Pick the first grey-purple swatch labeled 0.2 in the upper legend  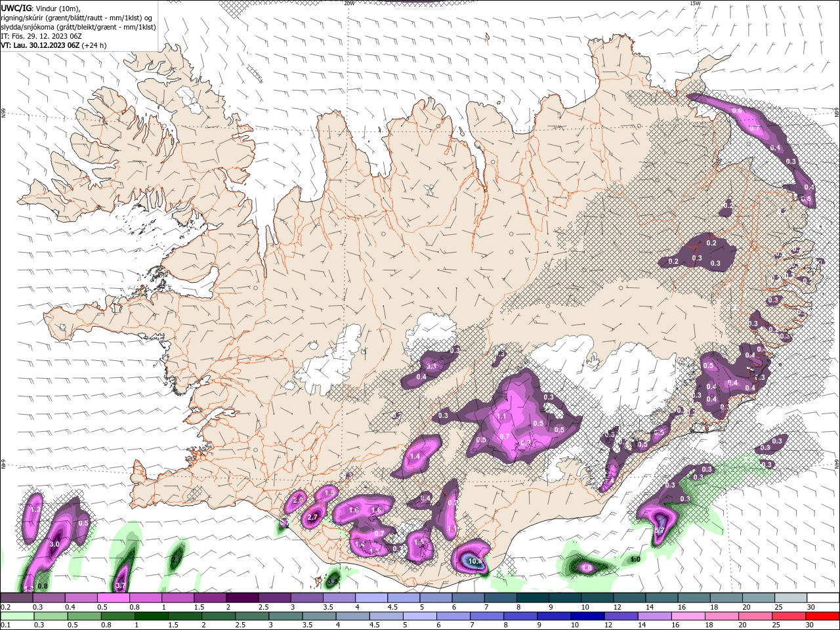click(x=16, y=598)
